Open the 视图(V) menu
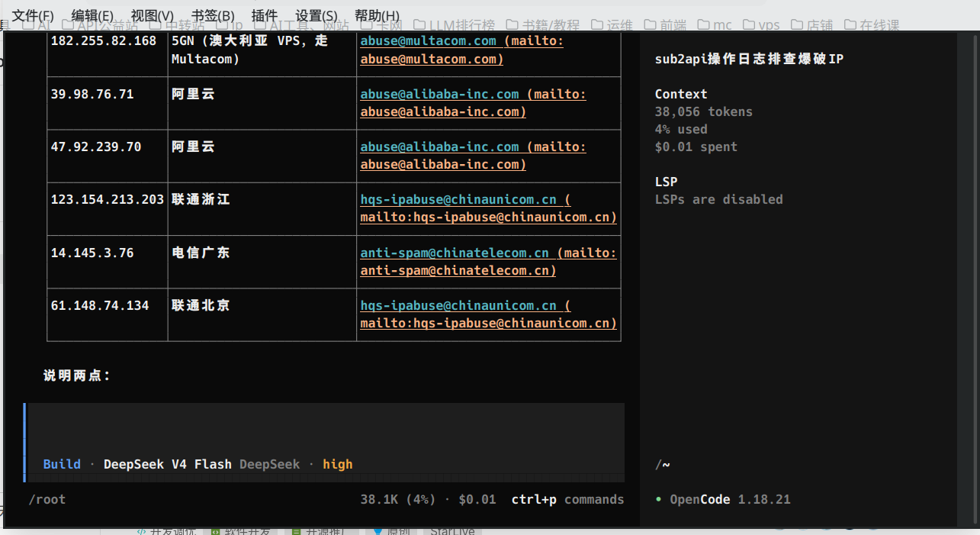The image size is (980, 535). point(152,15)
